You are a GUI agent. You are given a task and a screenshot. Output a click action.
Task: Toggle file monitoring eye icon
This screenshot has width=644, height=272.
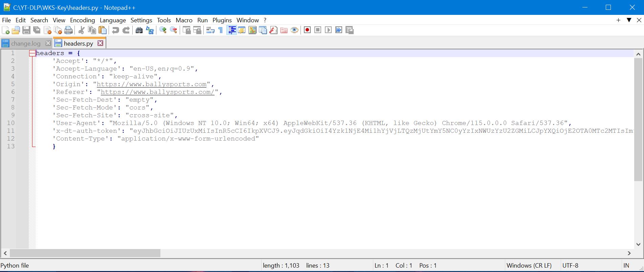point(294,30)
